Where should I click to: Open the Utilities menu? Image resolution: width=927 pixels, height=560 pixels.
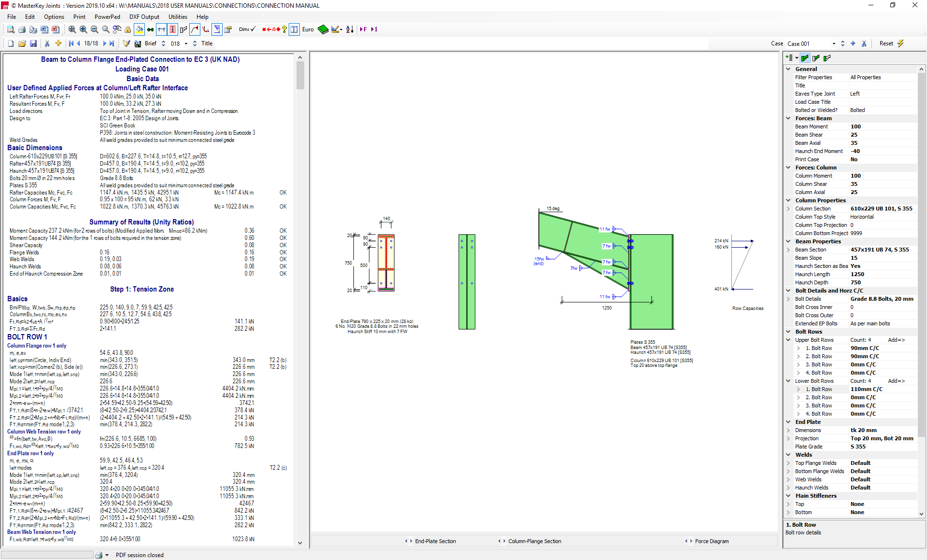pyautogui.click(x=178, y=17)
